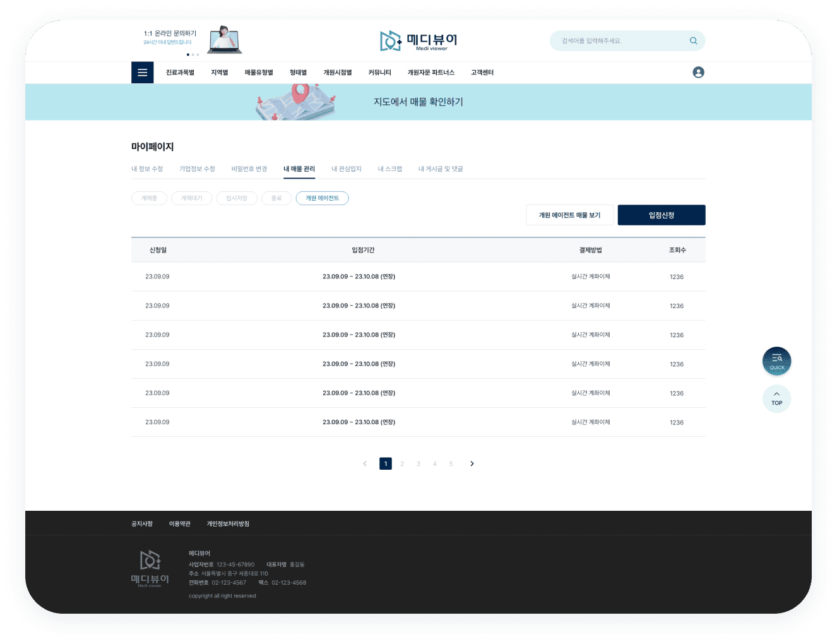Select the 개원 에이전트 filter pill

[322, 198]
